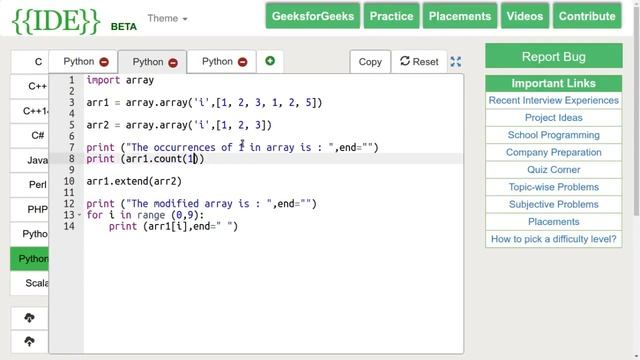
Task: Click on arr1.extend(arr2) line
Action: pyautogui.click(x=134, y=181)
